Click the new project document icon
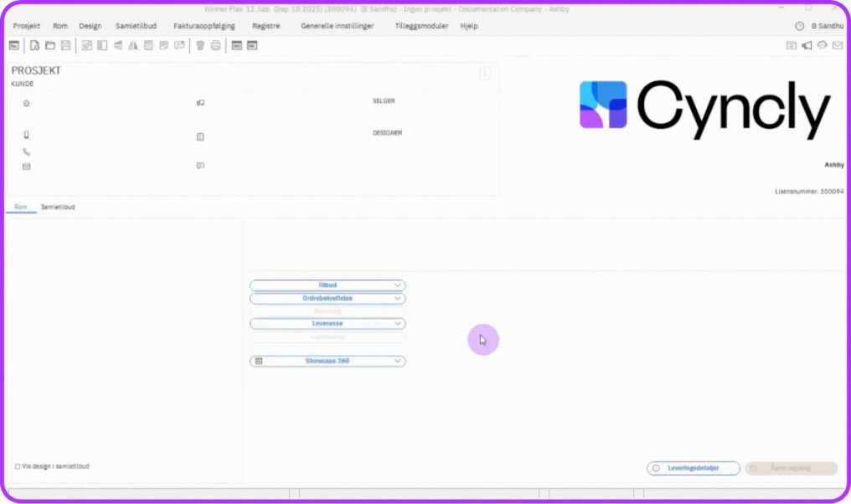This screenshot has width=851, height=504. [x=35, y=45]
